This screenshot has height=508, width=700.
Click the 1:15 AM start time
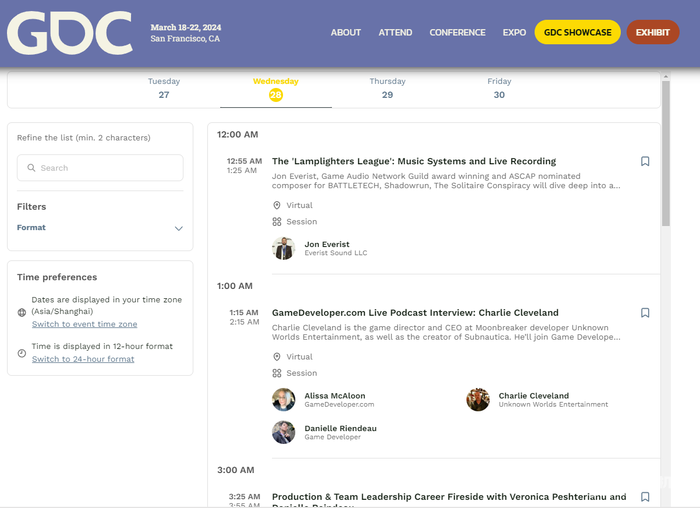point(244,312)
